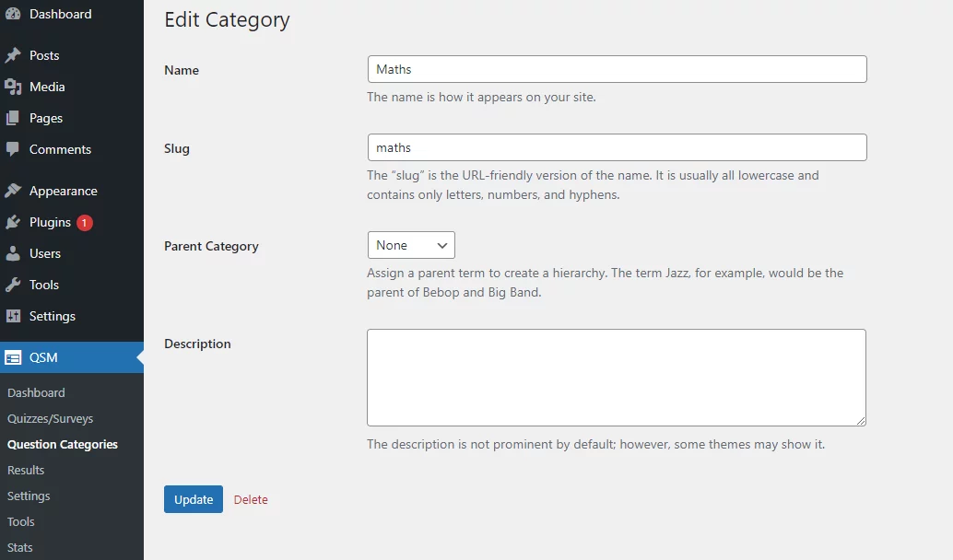Select Question Categories submenu item

63,445
